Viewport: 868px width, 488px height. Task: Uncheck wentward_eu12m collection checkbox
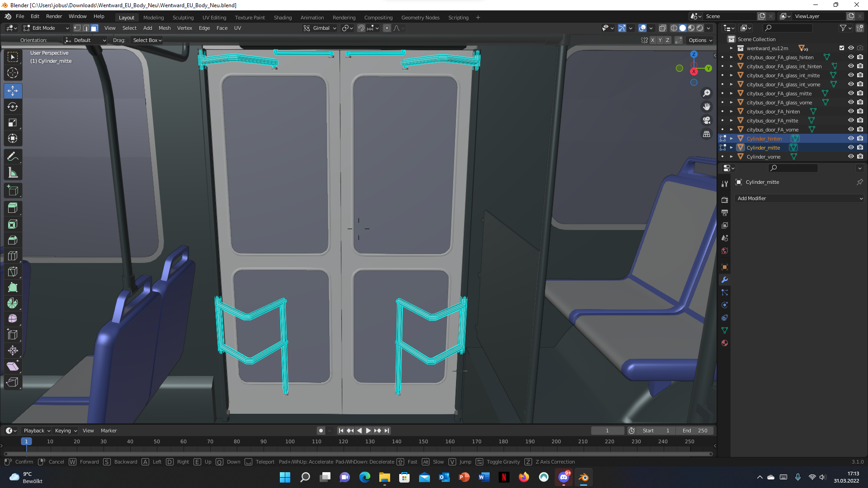(841, 48)
